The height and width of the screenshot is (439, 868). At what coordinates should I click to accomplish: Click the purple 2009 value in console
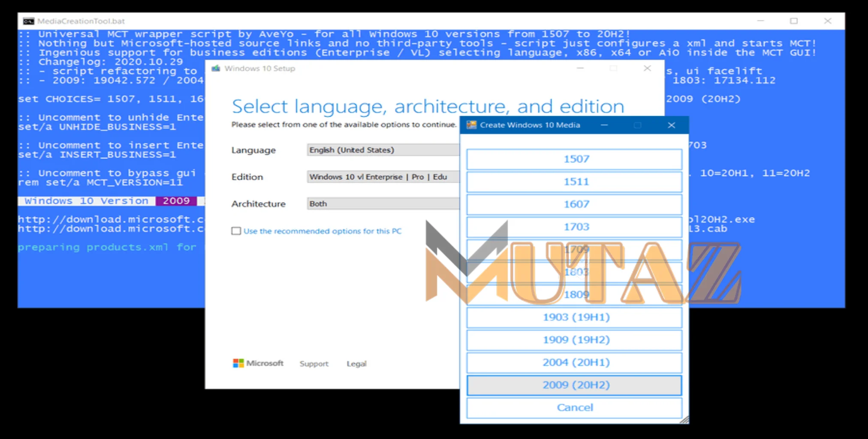tap(176, 201)
